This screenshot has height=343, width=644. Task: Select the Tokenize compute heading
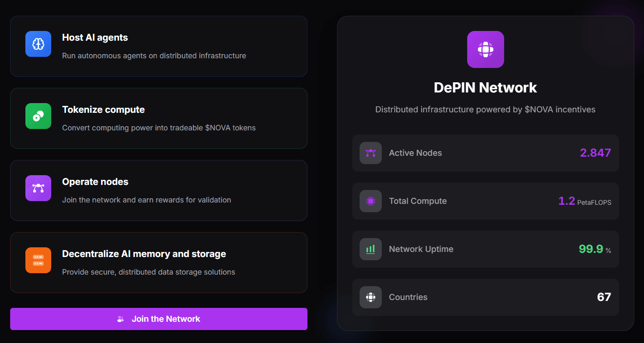pyautogui.click(x=103, y=110)
